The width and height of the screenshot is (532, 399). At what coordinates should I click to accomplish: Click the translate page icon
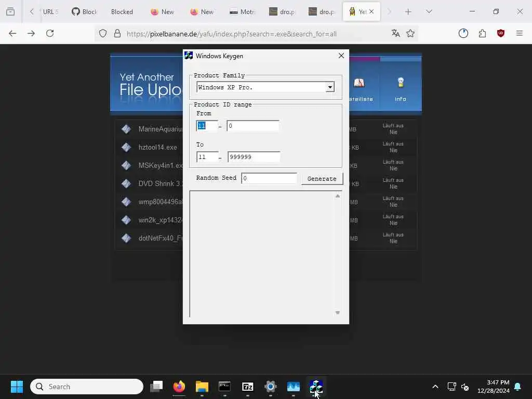395,33
